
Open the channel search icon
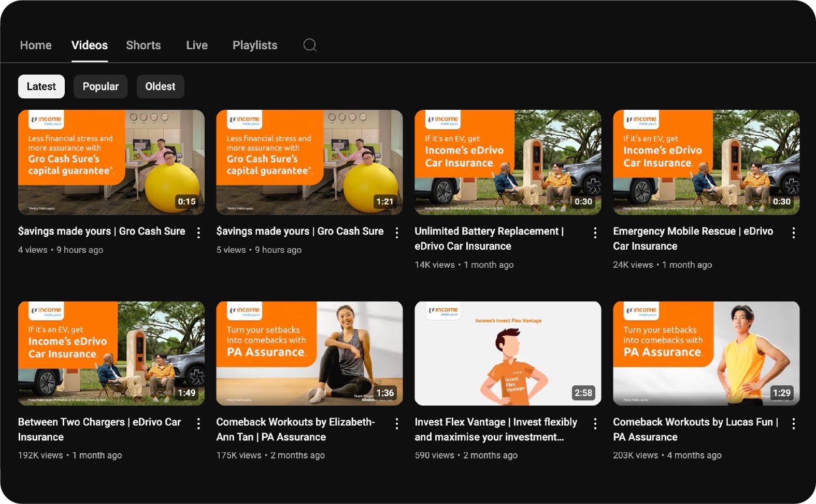[x=310, y=45]
